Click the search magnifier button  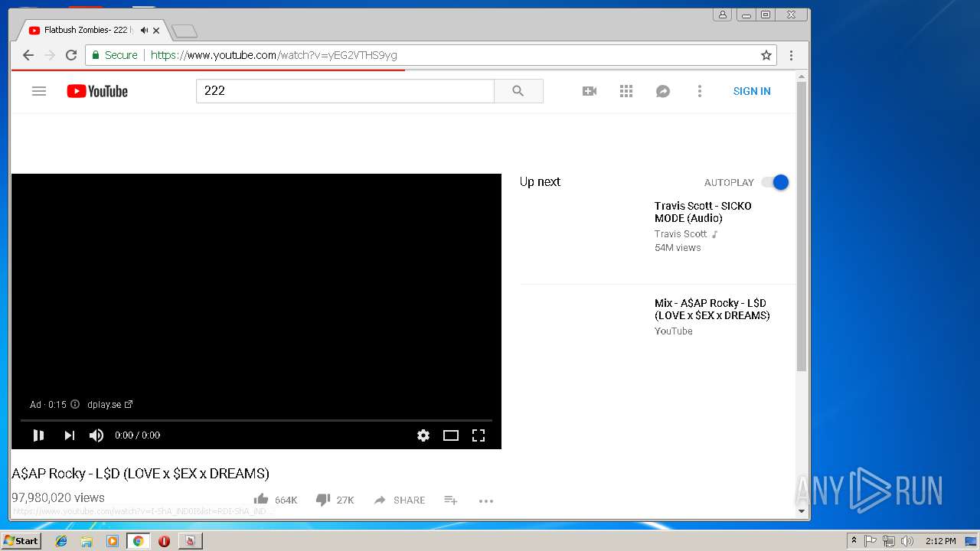(x=518, y=91)
